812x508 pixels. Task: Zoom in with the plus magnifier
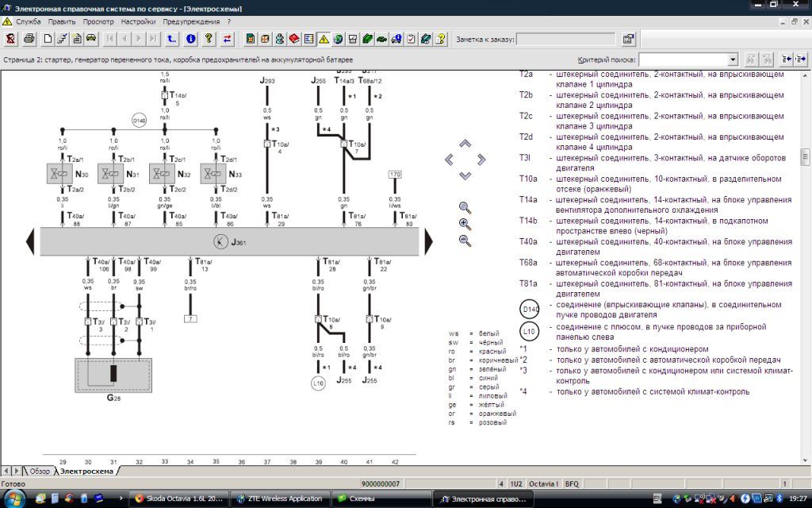tap(465, 225)
